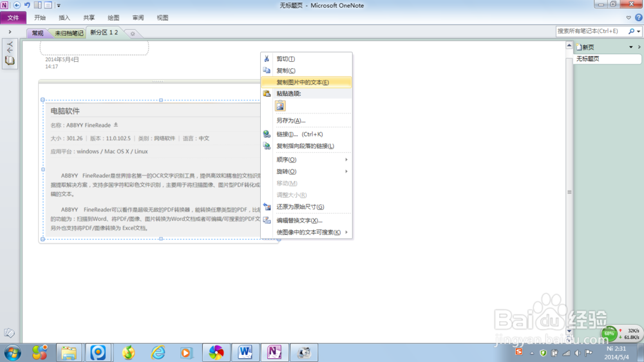Click the Back arrow in quick access toolbar
644x362 pixels.
pyautogui.click(x=17, y=5)
